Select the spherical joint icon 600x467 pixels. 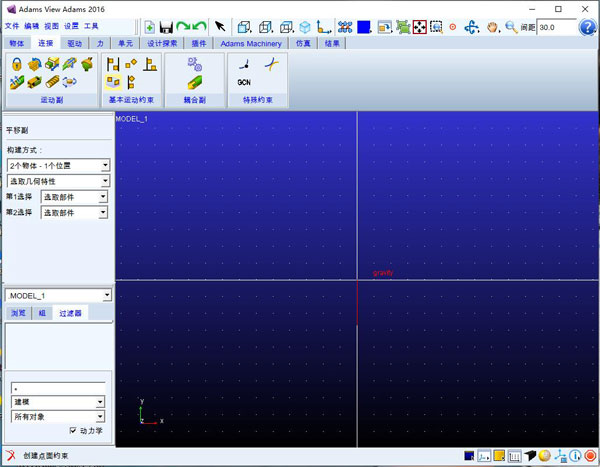pos(87,64)
